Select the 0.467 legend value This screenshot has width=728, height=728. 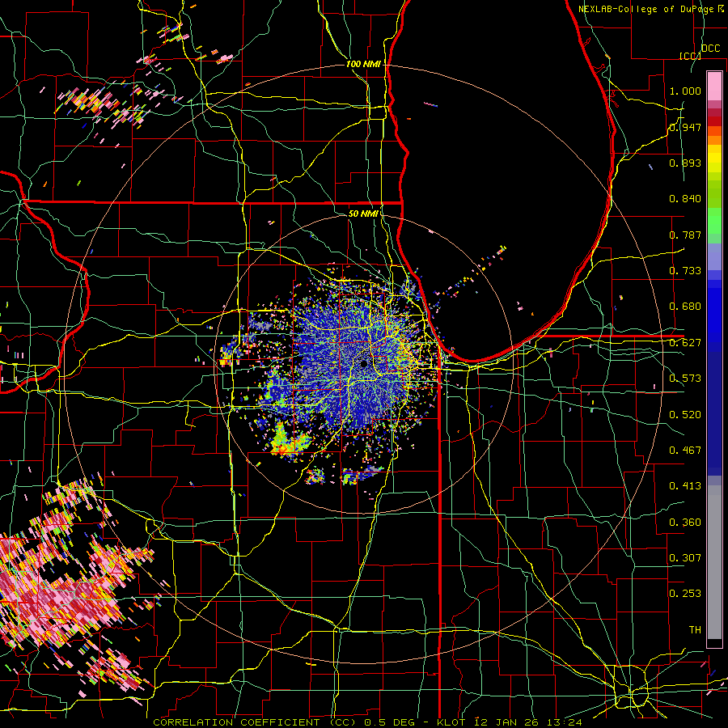click(685, 451)
